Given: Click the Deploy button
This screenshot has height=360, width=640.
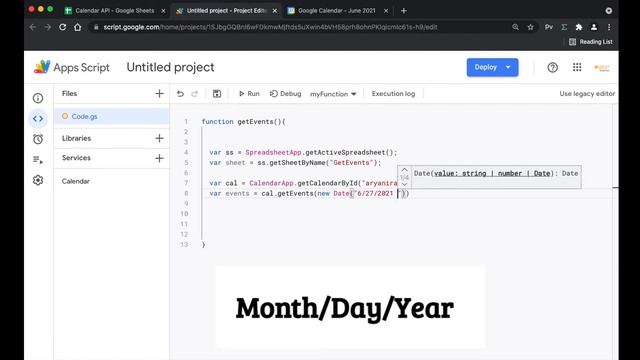Looking at the screenshot, I should 485,67.
